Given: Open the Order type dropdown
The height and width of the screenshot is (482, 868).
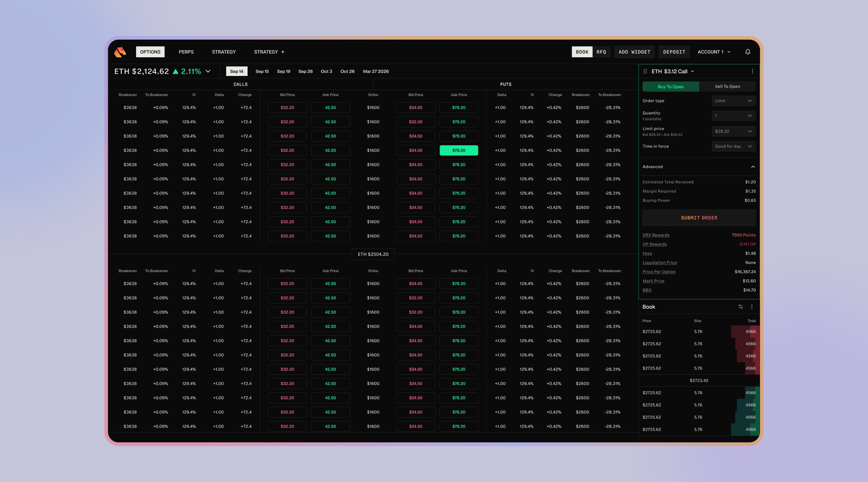Looking at the screenshot, I should pyautogui.click(x=733, y=101).
